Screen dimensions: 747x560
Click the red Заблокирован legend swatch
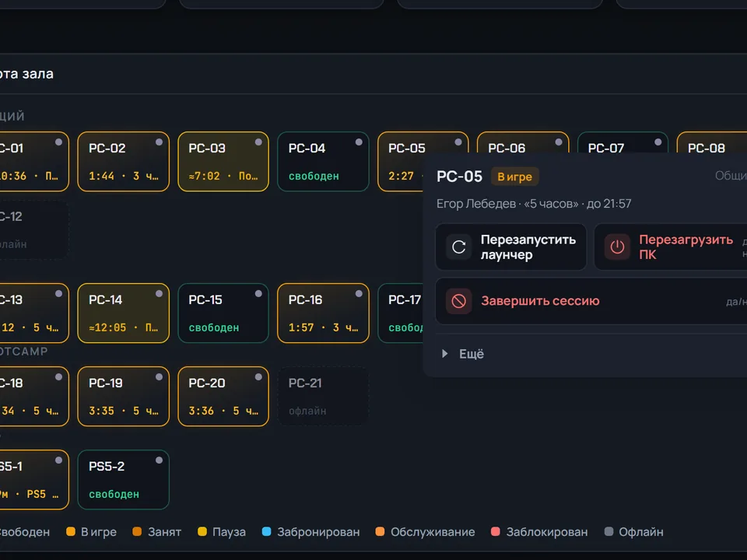[x=496, y=531]
